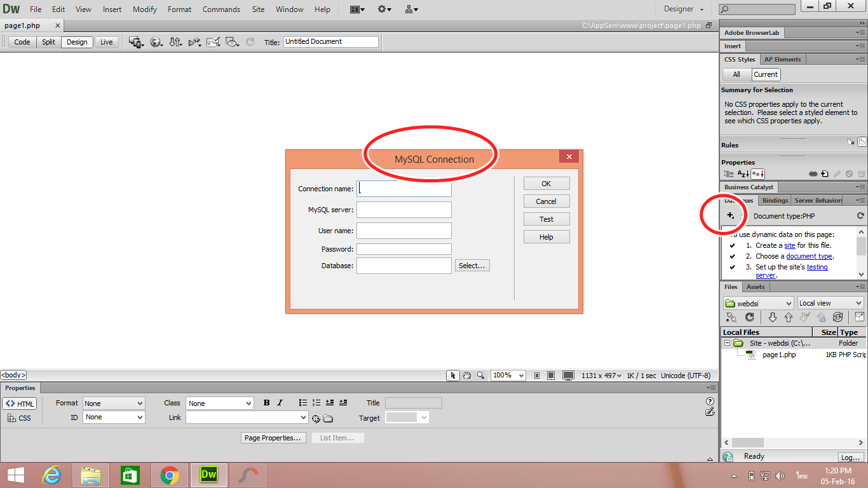Show list view (Az) in CSS Properties
Image resolution: width=868 pixels, height=488 pixels.
pos(743,173)
